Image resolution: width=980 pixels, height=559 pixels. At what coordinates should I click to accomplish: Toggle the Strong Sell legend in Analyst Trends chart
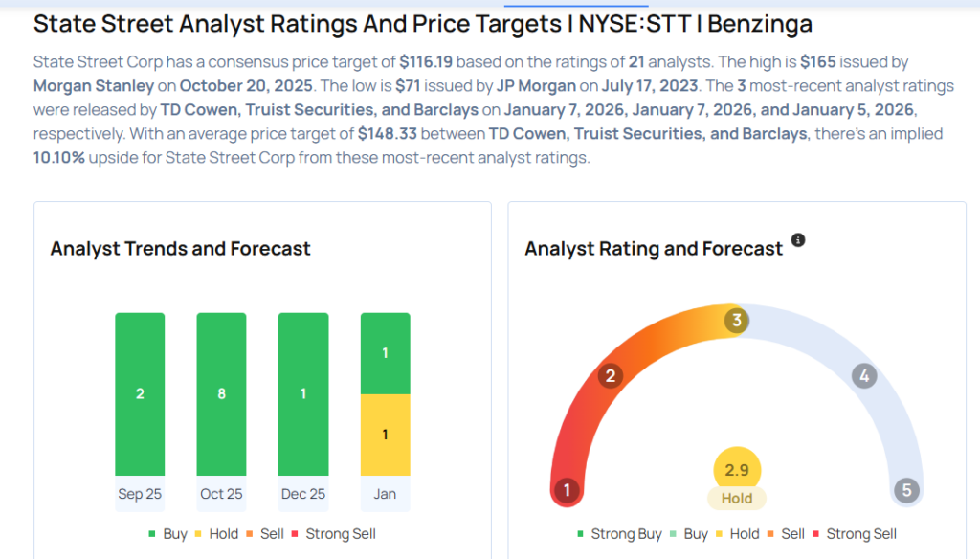pos(334,534)
